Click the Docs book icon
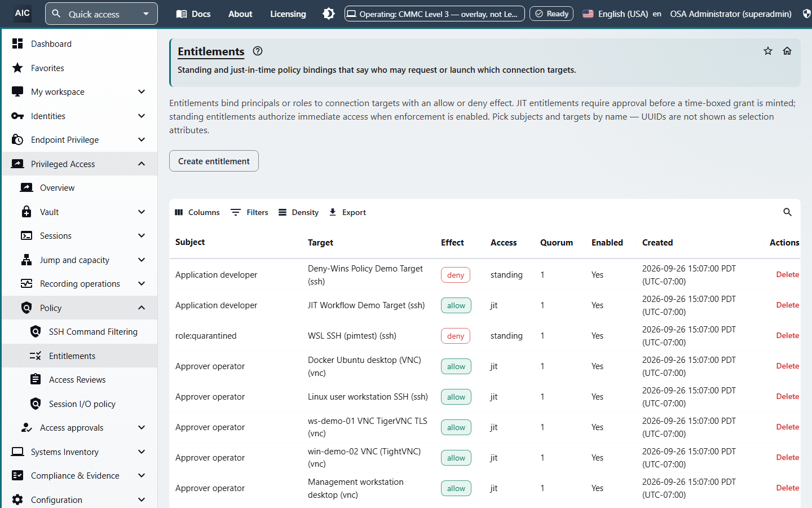The height and width of the screenshot is (508, 812). coord(182,14)
